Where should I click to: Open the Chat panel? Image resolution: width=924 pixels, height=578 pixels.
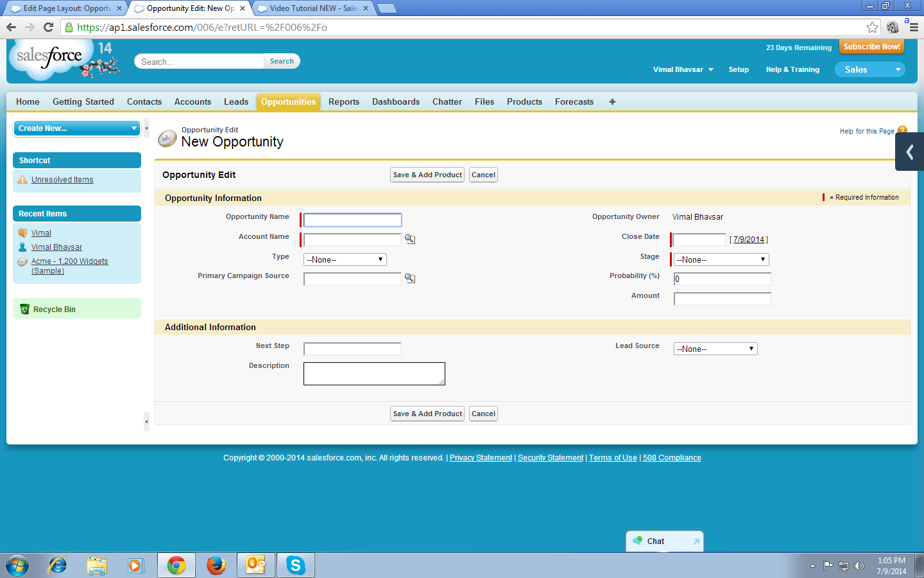(665, 541)
